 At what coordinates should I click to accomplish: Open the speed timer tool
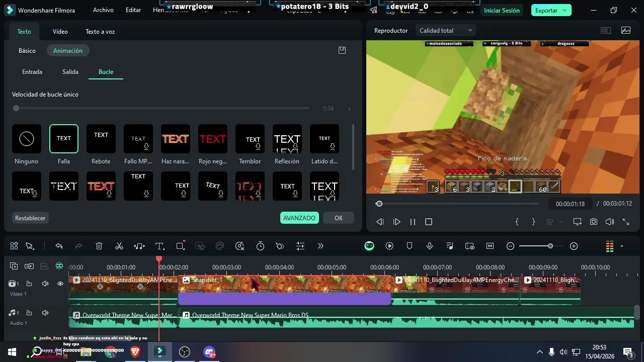point(260,246)
